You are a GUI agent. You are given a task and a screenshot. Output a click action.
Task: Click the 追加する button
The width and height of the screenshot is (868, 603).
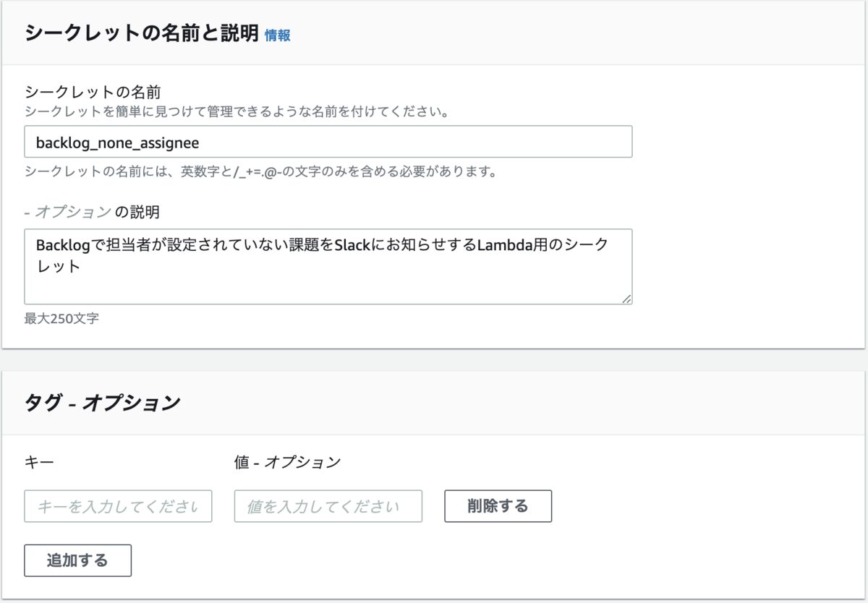pos(77,560)
